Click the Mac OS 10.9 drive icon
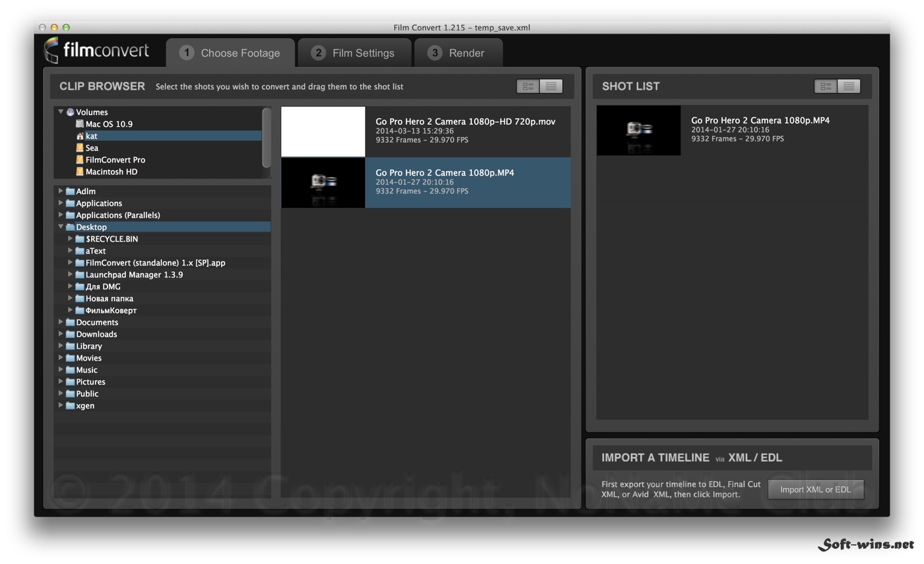This screenshot has width=924, height=564. point(80,124)
